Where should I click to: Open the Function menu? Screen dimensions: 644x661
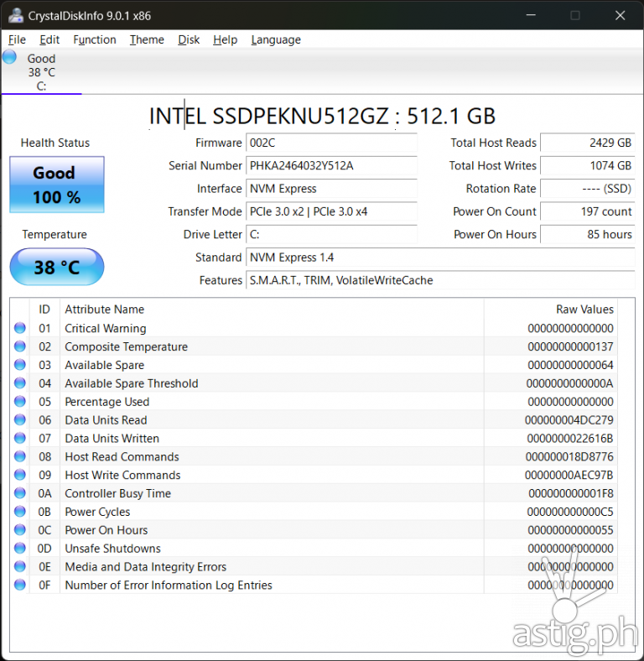tap(95, 39)
